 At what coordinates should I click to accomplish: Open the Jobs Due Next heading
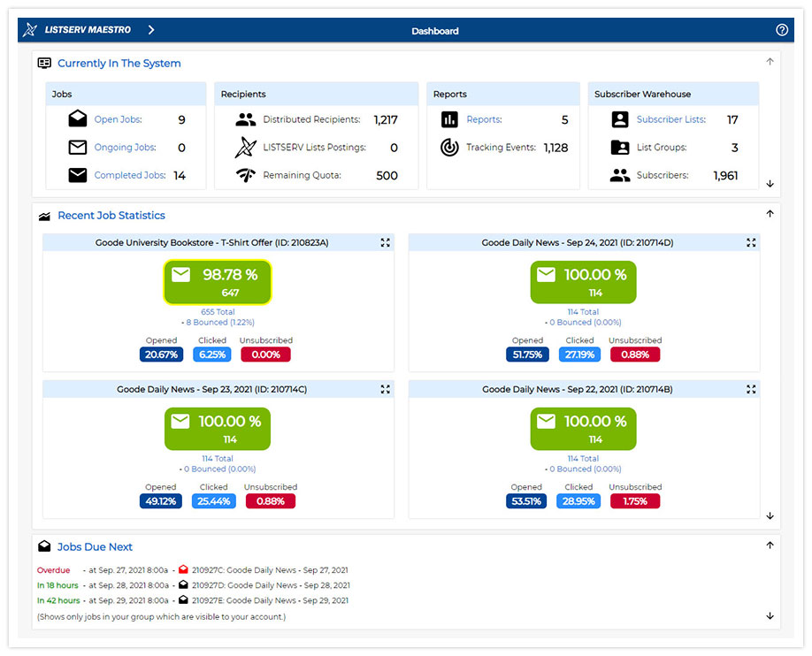coord(95,546)
